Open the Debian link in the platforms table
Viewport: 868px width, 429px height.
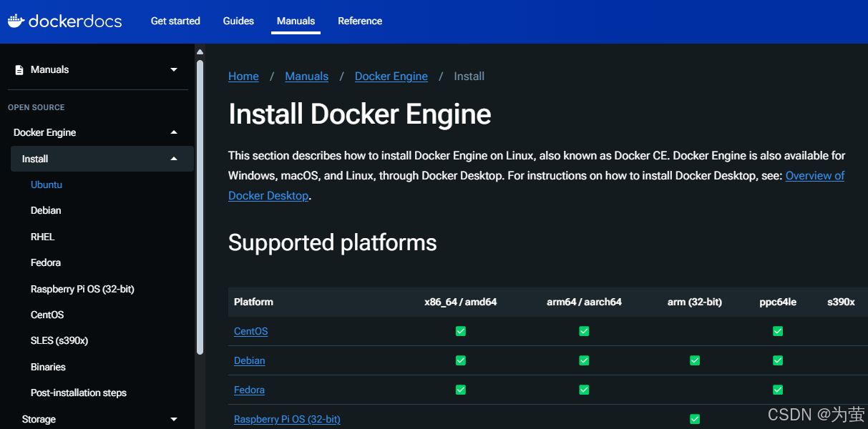[x=250, y=360]
